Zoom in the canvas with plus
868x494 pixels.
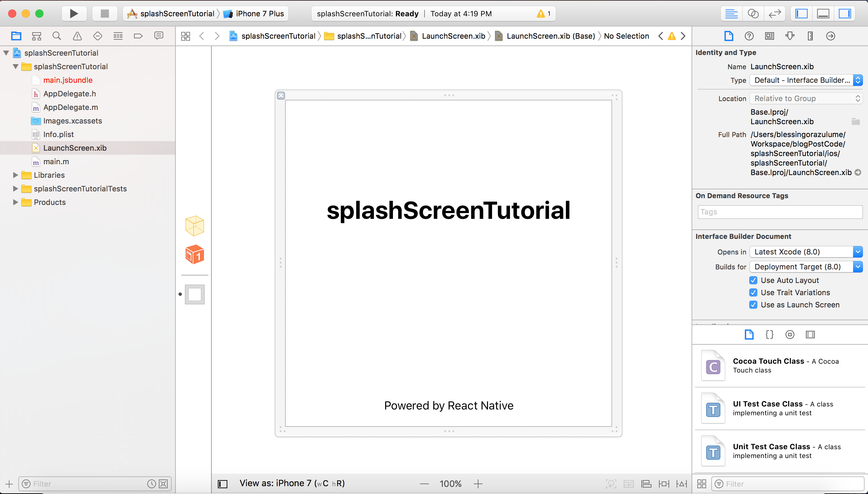coord(478,484)
